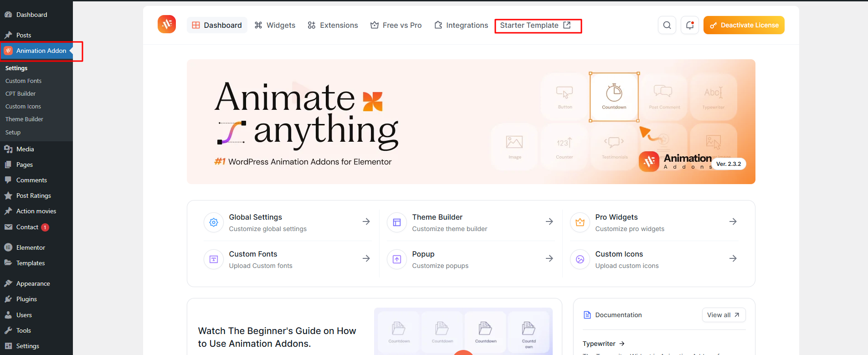Image resolution: width=868 pixels, height=355 pixels.
Task: Click the Popup upload icon
Action: pyautogui.click(x=397, y=259)
